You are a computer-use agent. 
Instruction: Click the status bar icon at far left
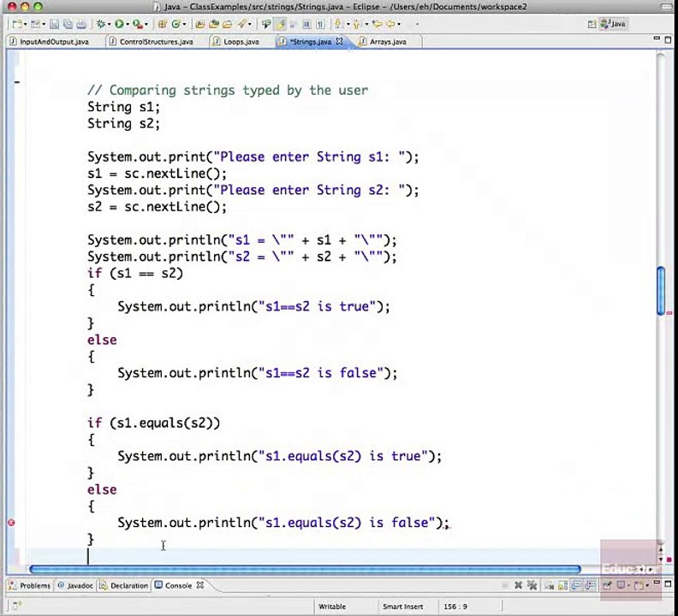[x=15, y=606]
